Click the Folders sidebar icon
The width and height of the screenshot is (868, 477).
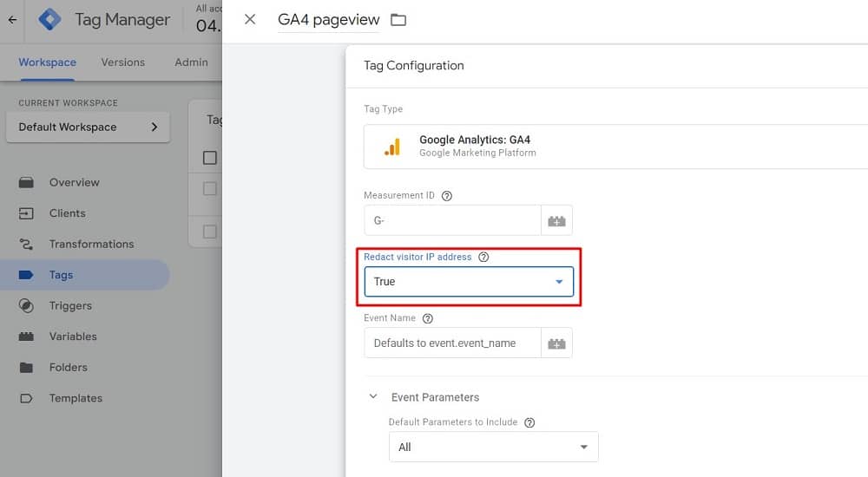coord(26,368)
